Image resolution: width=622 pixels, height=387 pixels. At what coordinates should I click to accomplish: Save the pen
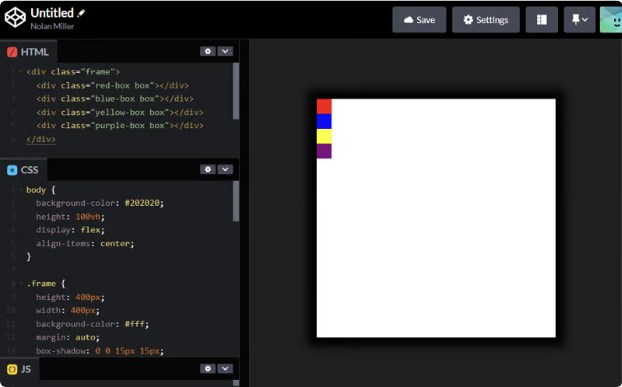[419, 20]
